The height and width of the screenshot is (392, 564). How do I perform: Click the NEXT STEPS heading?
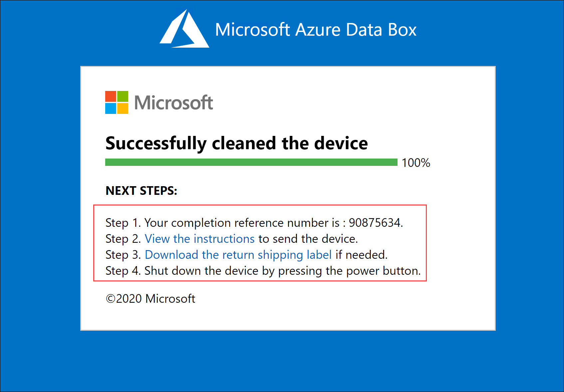pos(141,191)
